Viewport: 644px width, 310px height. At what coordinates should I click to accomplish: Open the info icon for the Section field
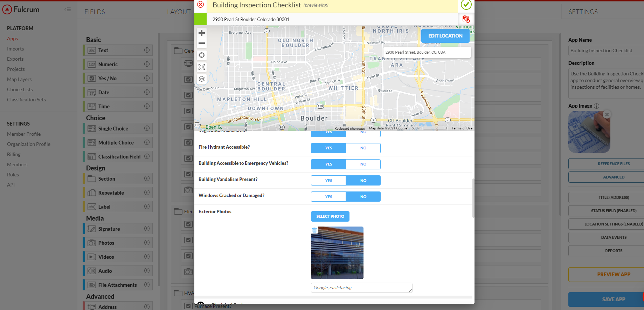point(147,178)
